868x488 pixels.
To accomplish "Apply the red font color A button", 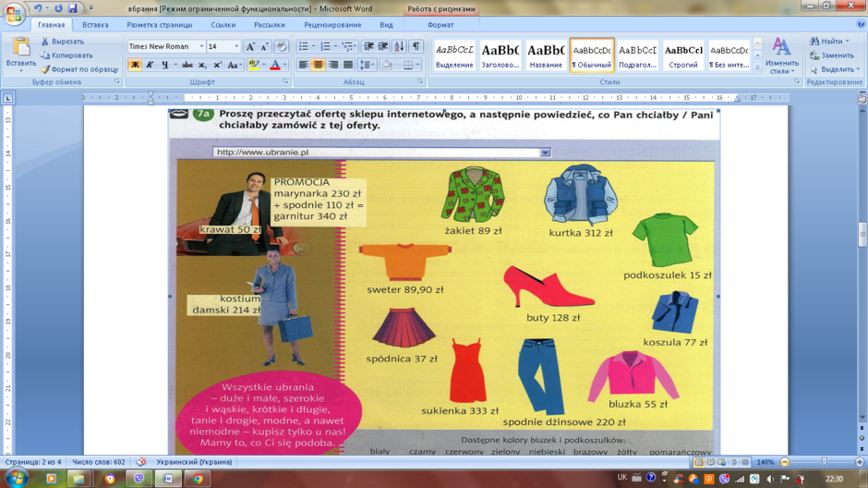I will coord(275,65).
